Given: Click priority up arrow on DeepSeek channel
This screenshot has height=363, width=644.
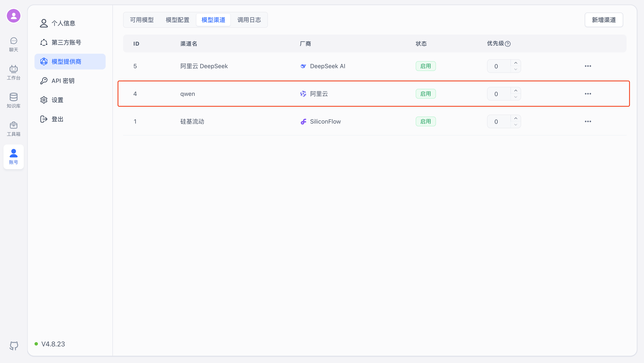Looking at the screenshot, I should pyautogui.click(x=516, y=63).
